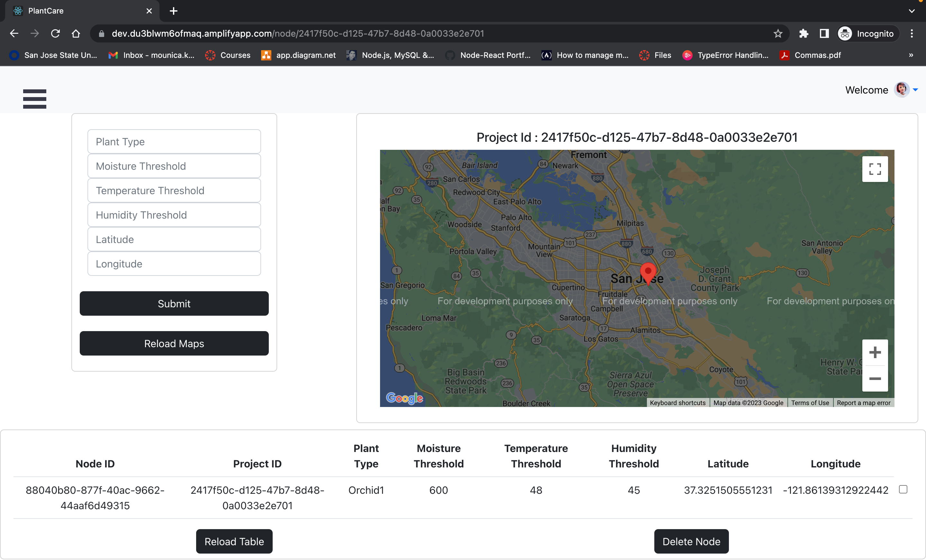The image size is (926, 560).
Task: Open the browser extensions puzzle icon
Action: tap(803, 34)
